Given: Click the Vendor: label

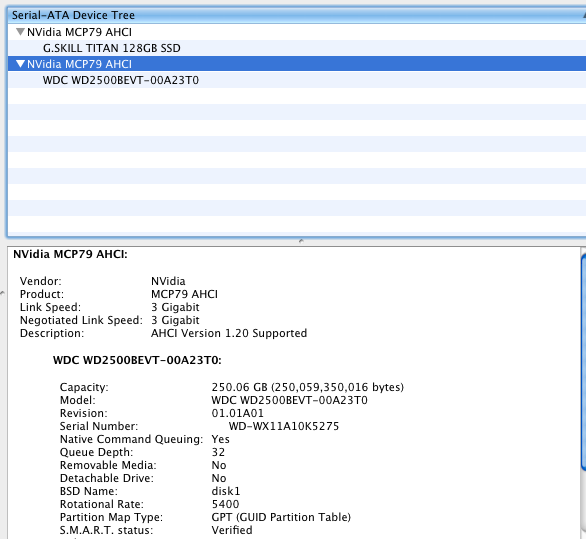Looking at the screenshot, I should coord(41,281).
